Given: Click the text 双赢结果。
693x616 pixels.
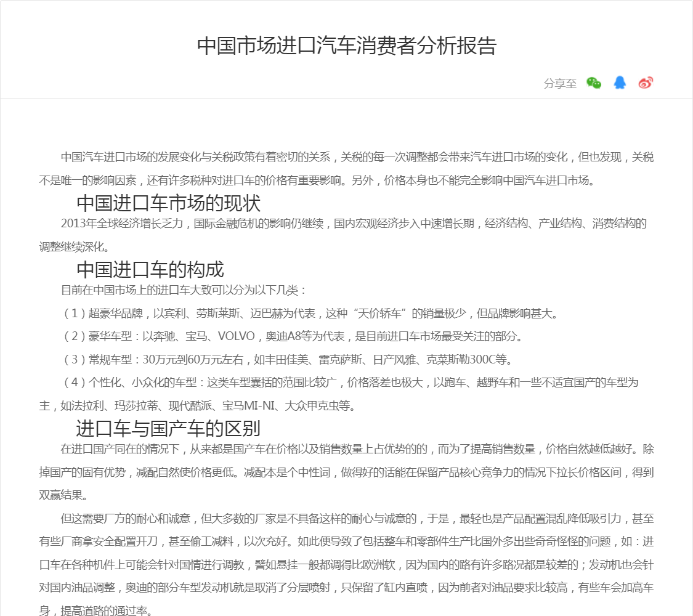Looking at the screenshot, I should tap(64, 495).
